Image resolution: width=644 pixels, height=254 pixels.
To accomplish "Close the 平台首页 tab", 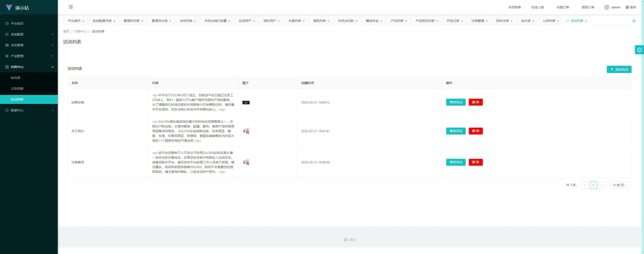I will (x=83, y=21).
